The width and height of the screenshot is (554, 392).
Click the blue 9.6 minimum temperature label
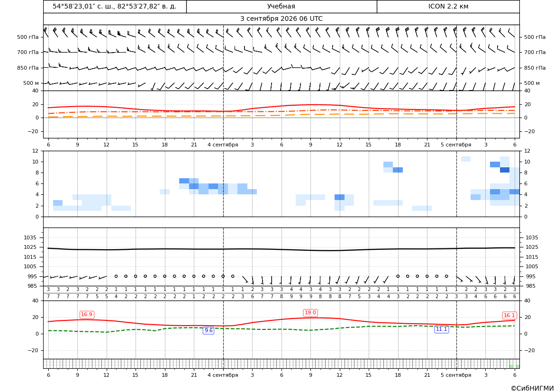coord(209,330)
